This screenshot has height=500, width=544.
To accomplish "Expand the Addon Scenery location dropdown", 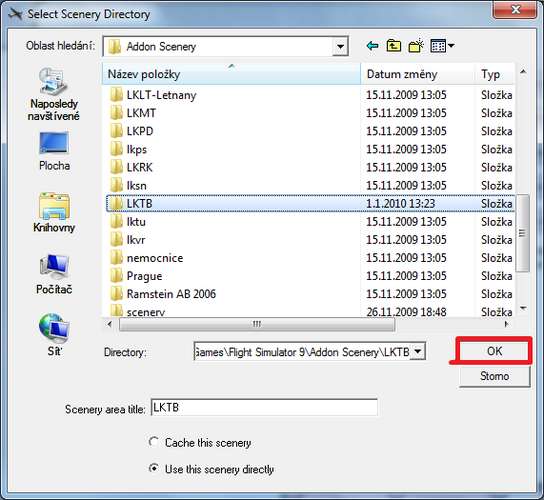I will click(340, 46).
